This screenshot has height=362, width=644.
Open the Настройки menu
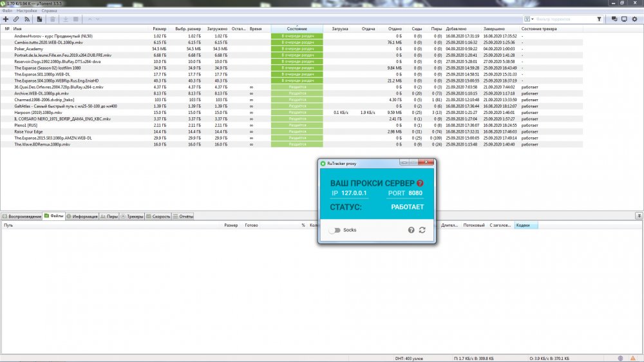tap(26, 11)
